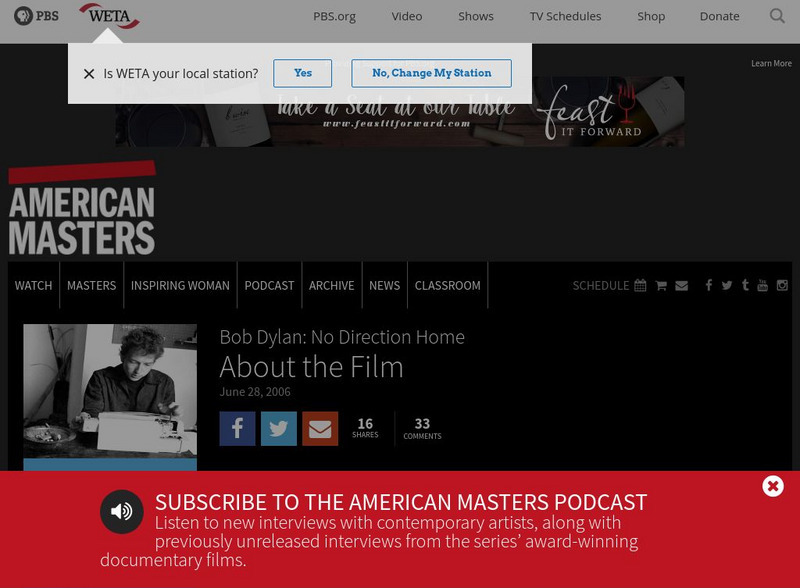Open the search magnifier icon

click(x=777, y=16)
